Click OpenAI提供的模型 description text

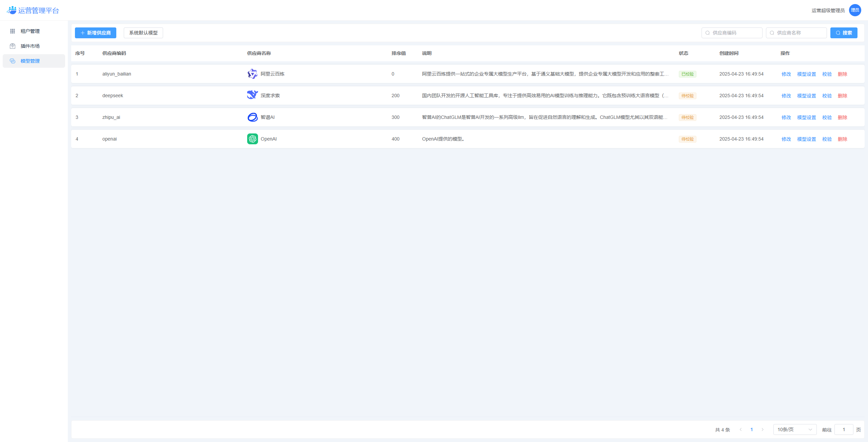pyautogui.click(x=443, y=139)
